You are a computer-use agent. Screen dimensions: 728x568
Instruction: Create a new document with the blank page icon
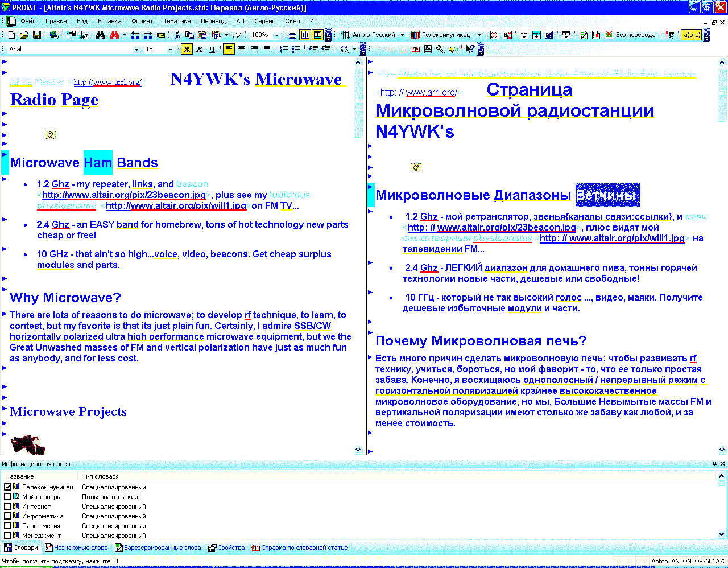(x=11, y=35)
